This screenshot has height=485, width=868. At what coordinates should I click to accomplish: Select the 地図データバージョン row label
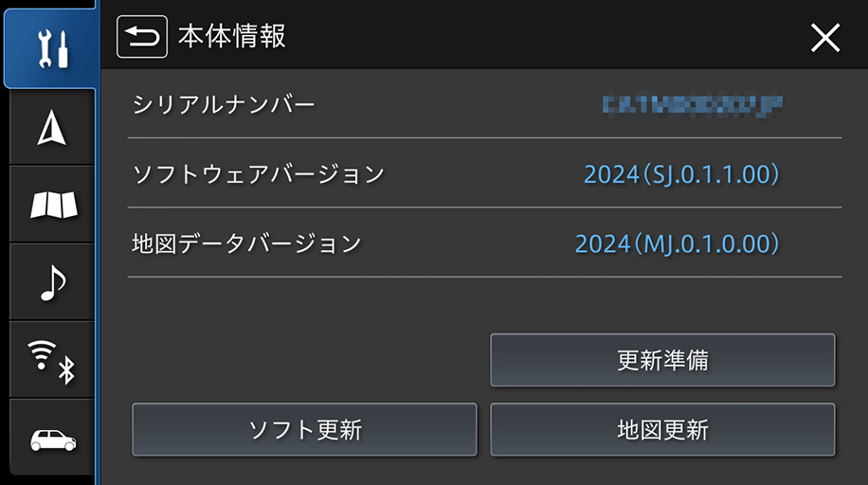pyautogui.click(x=246, y=243)
